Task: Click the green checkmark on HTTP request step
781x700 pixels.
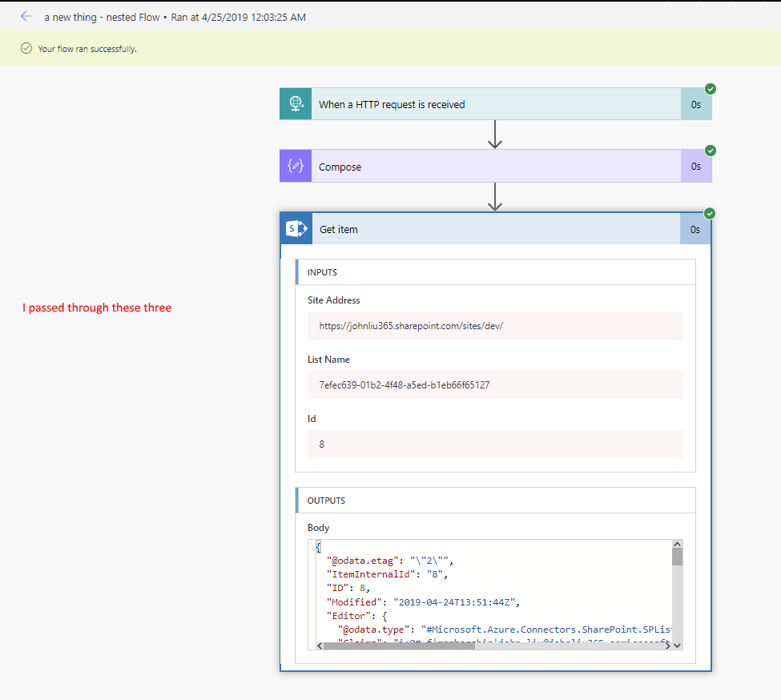Action: click(x=710, y=89)
